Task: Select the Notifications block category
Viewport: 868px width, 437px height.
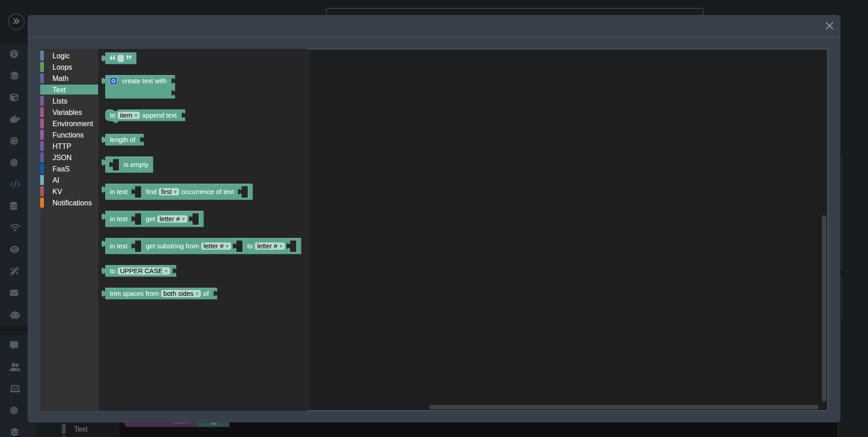Action: pyautogui.click(x=69, y=203)
